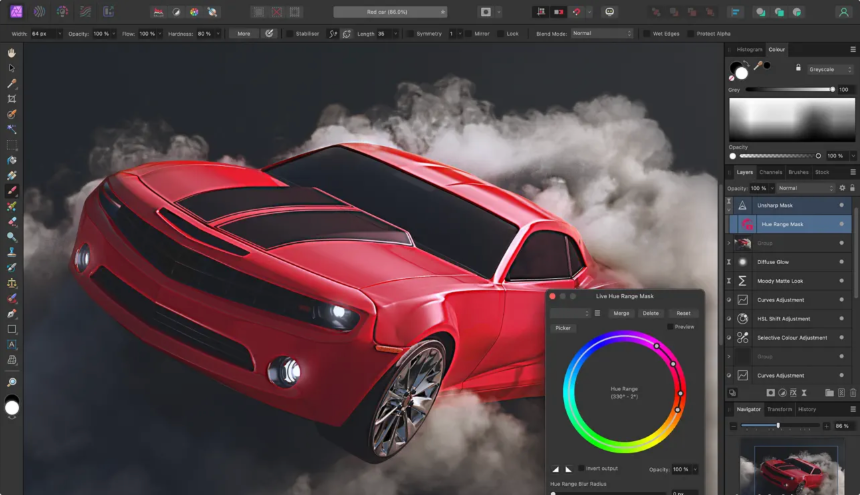This screenshot has height=495, width=860.
Task: Select the Paint Brush tool
Action: coord(12,191)
